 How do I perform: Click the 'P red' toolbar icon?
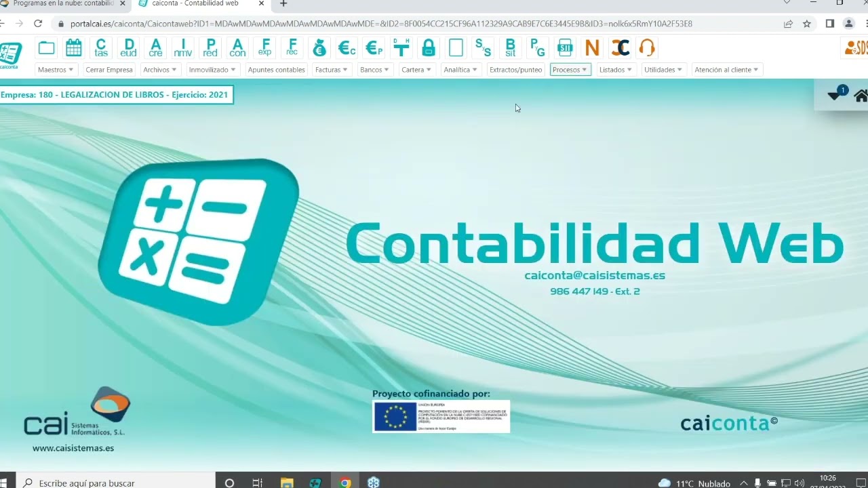pos(210,48)
